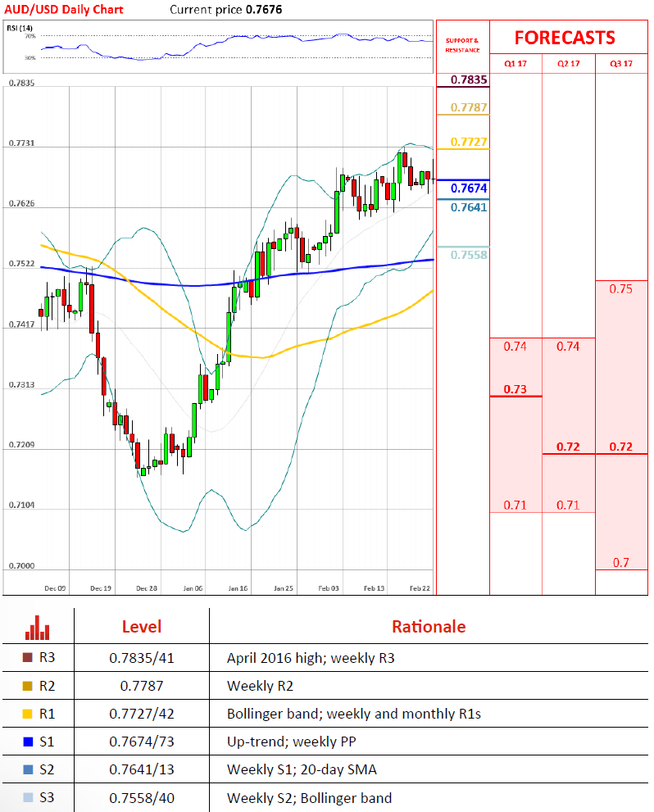Viewport: 654px width, 812px height.
Task: Click the bold 0.72 value in Q3 17
Action: [621, 447]
